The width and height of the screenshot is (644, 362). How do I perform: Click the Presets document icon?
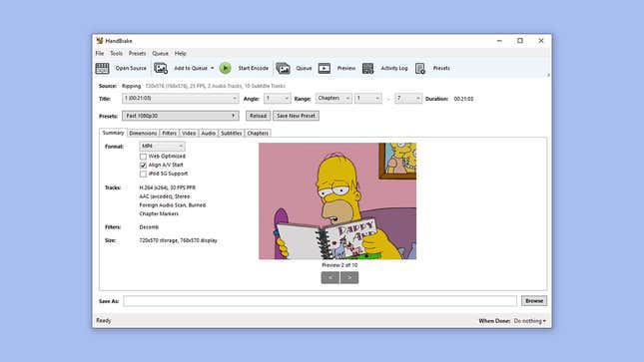pos(420,68)
